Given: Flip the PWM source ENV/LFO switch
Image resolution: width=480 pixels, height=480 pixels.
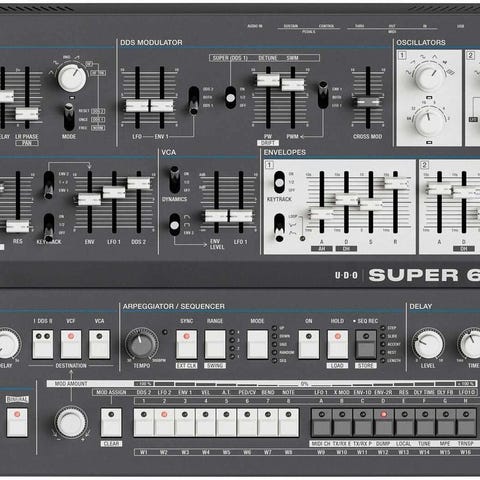Looking at the screenshot, I should pos(323,94).
